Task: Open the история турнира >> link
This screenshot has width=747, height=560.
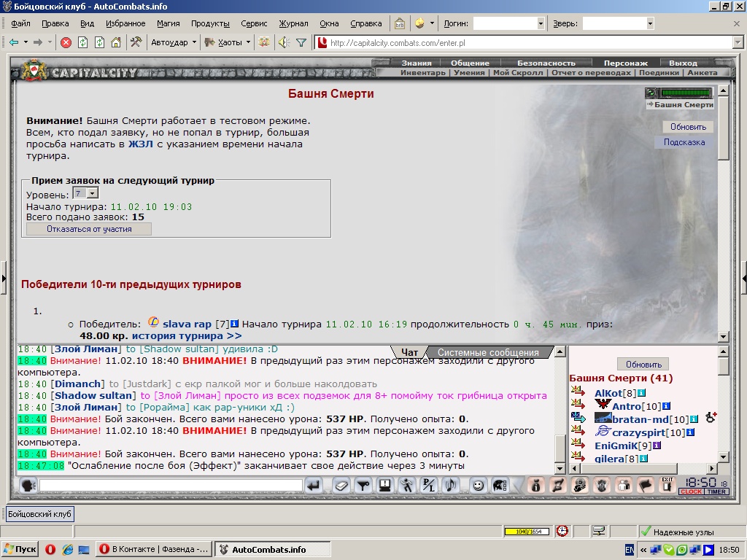Action: [187, 335]
